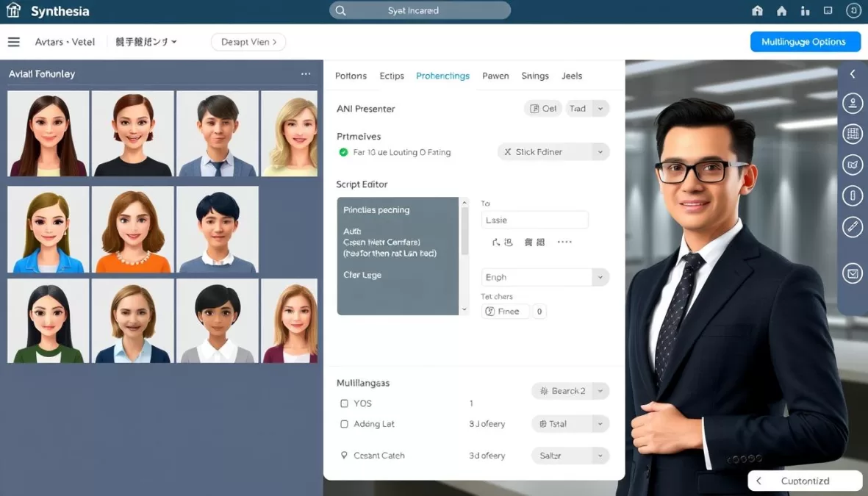This screenshot has width=868, height=496.
Task: Open the Saltzr dropdown in Multilingual section
Action: tap(570, 456)
